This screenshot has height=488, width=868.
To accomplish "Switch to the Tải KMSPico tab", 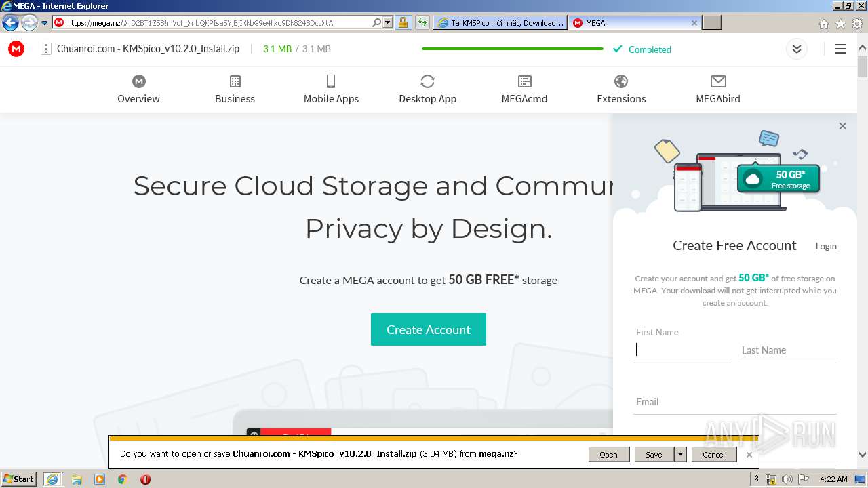I will tap(500, 22).
